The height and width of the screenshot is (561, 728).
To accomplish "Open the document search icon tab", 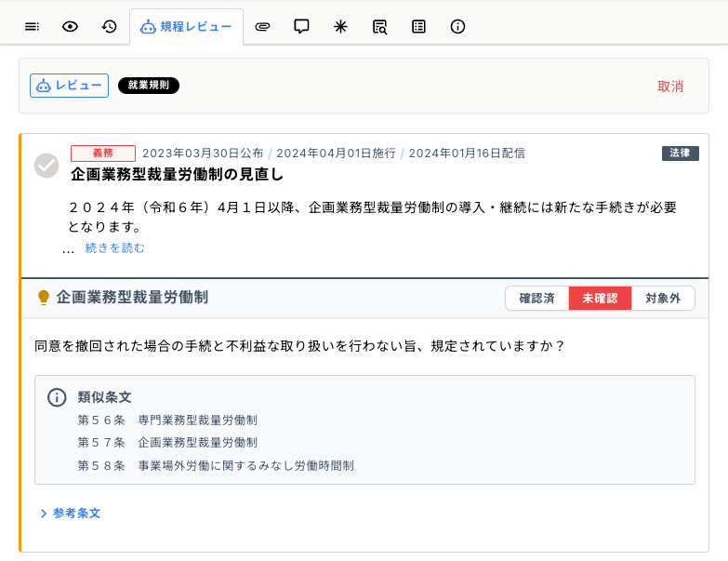I will pos(379,27).
